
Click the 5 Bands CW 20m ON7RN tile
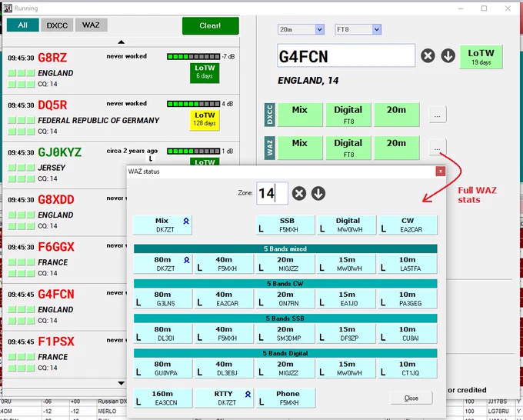pyautogui.click(x=285, y=298)
